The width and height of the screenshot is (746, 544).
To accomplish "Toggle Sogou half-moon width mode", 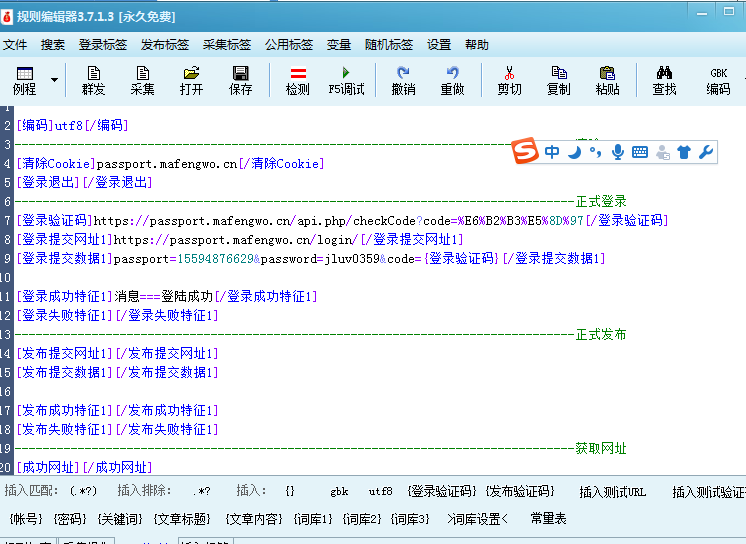I will click(575, 152).
